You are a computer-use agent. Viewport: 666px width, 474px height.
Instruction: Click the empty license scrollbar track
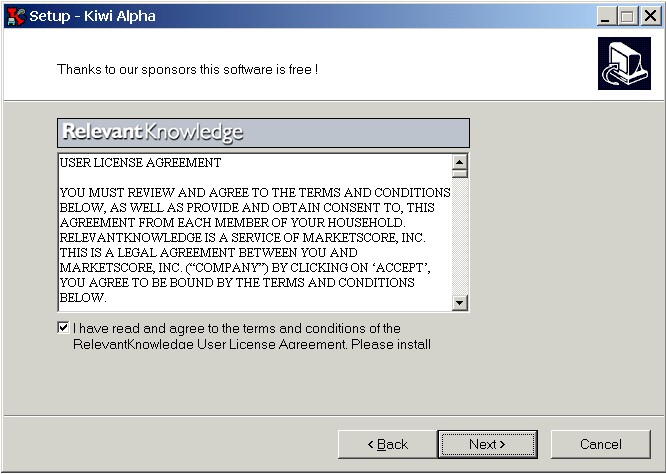coord(460,236)
